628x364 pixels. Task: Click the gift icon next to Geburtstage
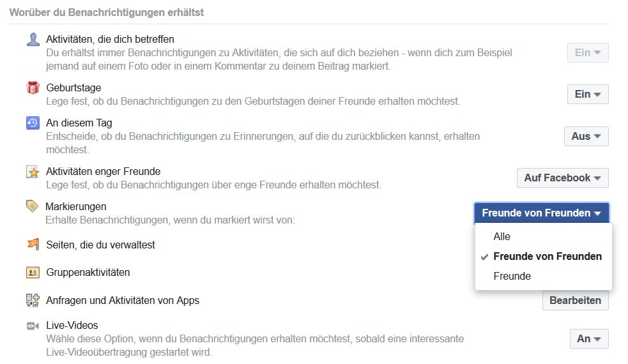pos(33,88)
